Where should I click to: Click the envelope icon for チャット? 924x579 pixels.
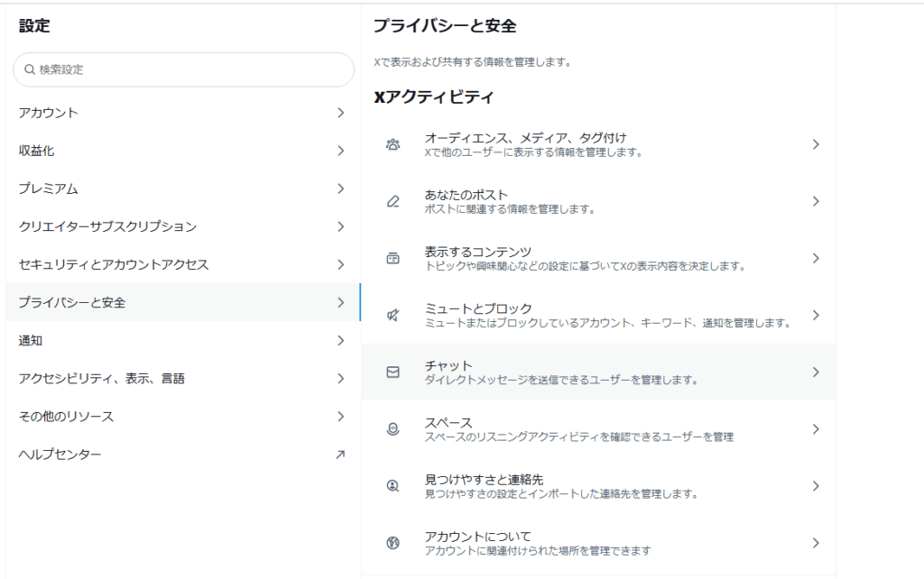[393, 372]
